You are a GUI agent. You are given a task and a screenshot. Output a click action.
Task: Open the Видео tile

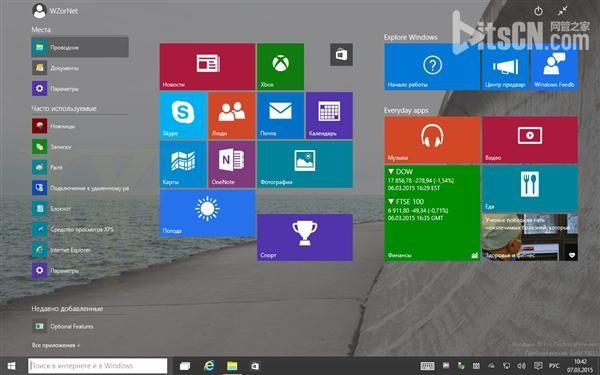(530, 140)
